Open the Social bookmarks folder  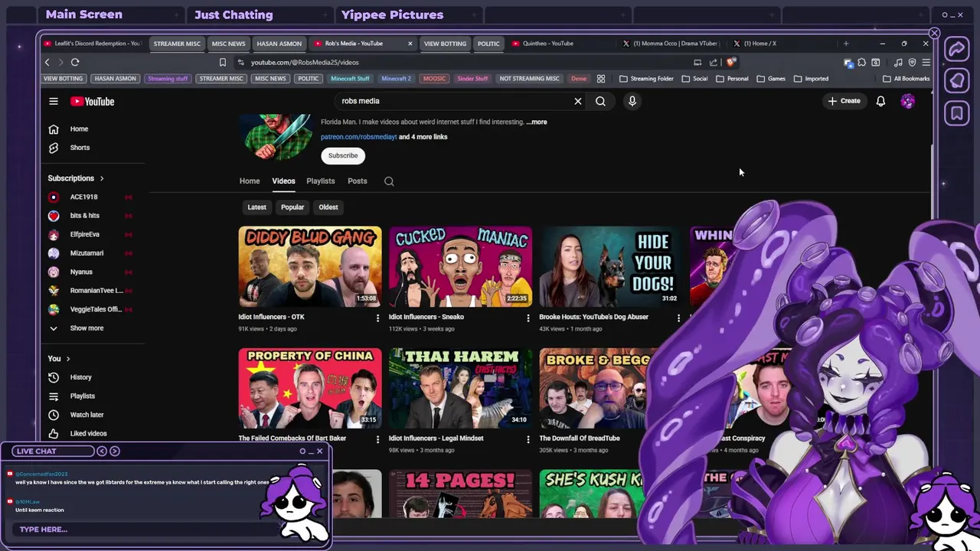click(x=694, y=78)
